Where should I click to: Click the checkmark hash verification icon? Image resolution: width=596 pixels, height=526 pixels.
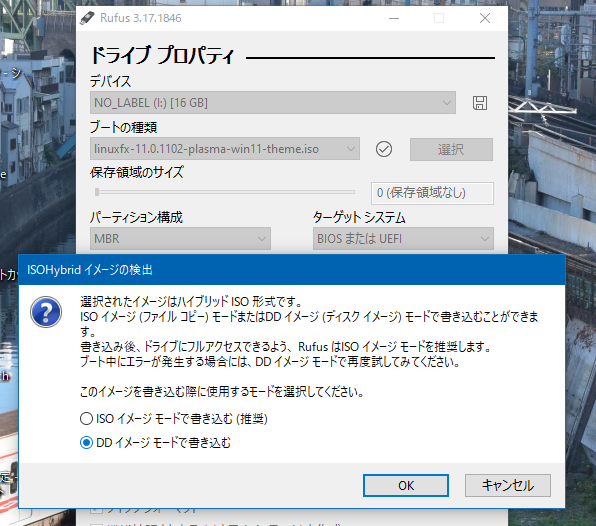coord(384,149)
